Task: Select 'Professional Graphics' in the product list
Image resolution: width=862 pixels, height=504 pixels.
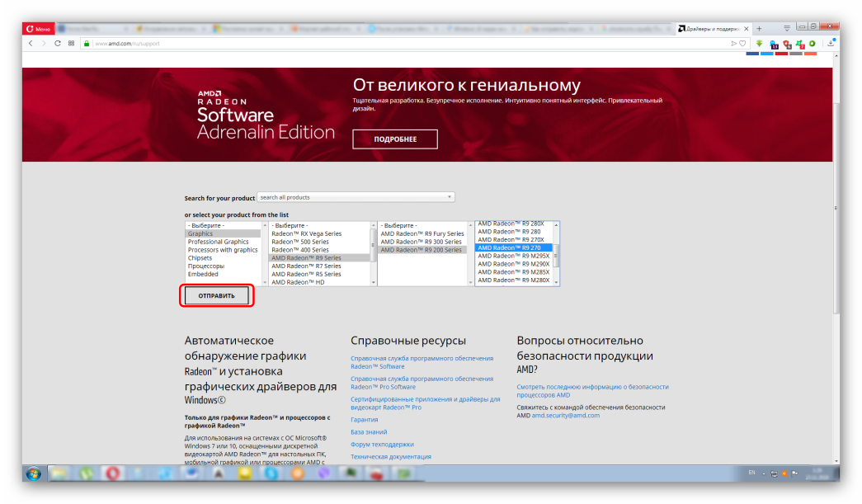Action: pyautogui.click(x=218, y=242)
